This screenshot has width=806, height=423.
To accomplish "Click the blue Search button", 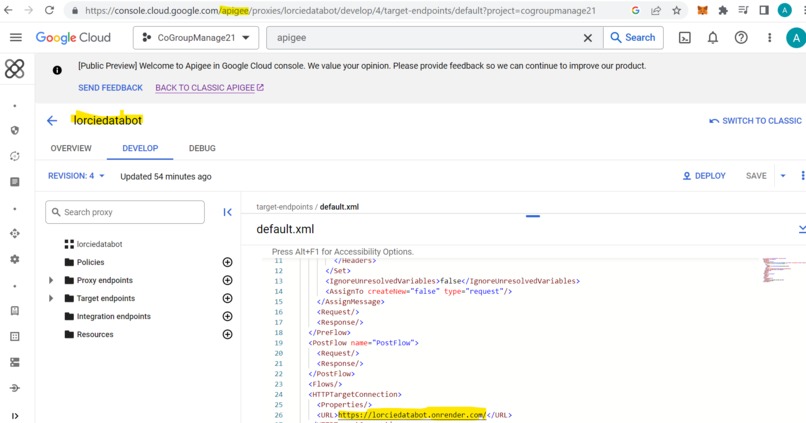I will click(633, 38).
